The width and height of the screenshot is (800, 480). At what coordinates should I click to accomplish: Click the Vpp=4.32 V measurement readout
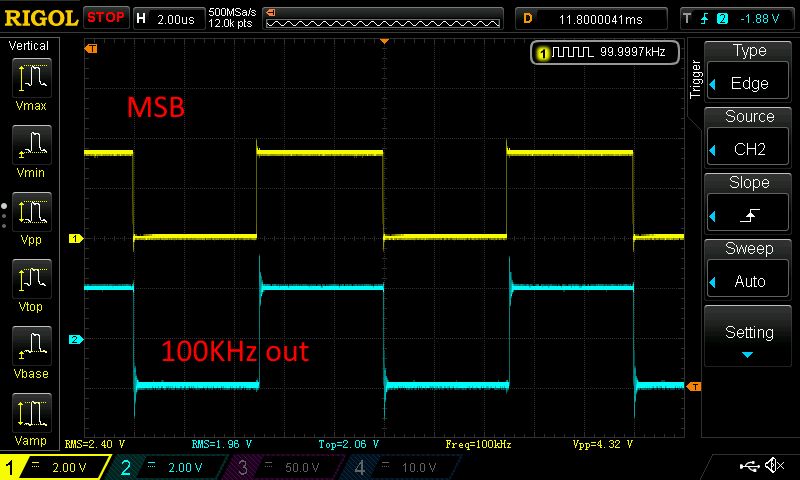603,444
